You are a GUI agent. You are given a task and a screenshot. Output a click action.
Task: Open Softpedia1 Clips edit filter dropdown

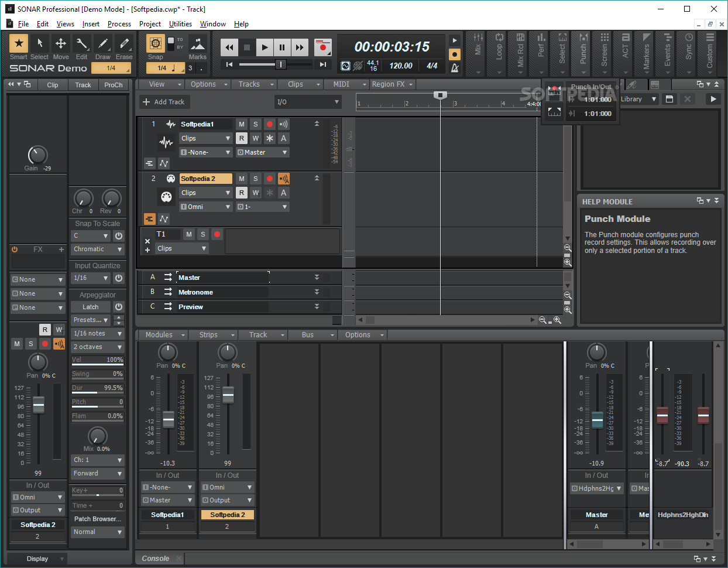click(206, 138)
